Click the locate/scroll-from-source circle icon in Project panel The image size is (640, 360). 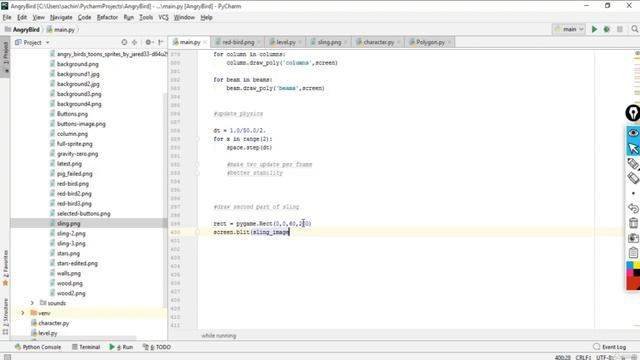124,42
